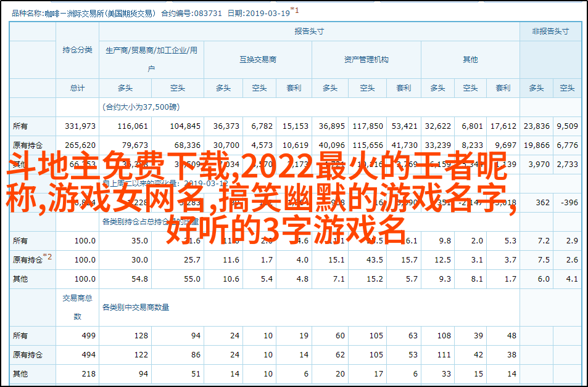Select the percentage 7.5
588x387 pixels.
click(544, 259)
